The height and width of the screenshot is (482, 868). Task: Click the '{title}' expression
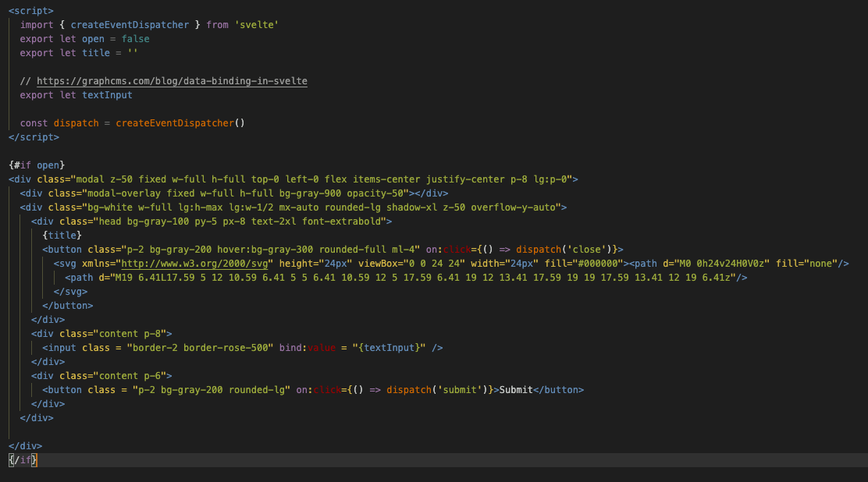pos(62,236)
